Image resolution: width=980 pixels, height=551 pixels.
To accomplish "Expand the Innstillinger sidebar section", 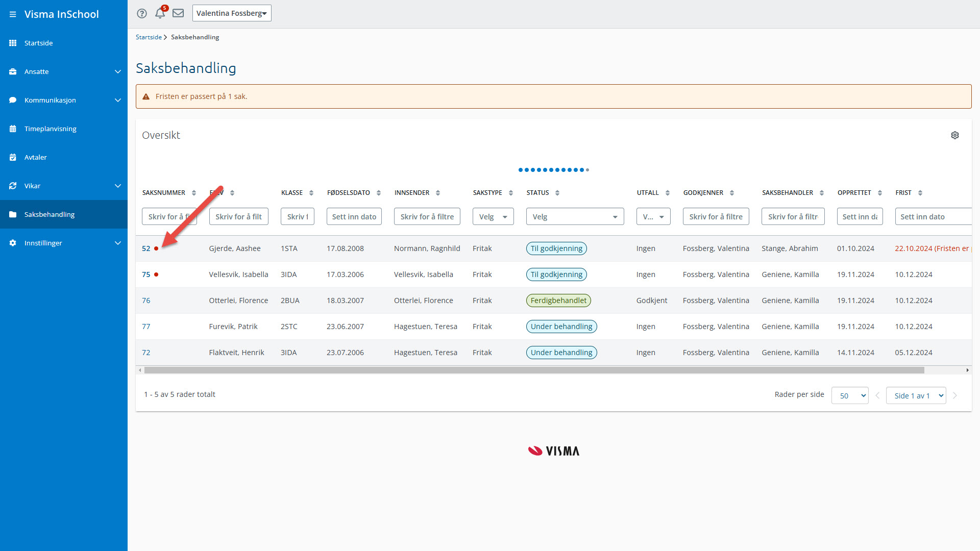I will 118,243.
